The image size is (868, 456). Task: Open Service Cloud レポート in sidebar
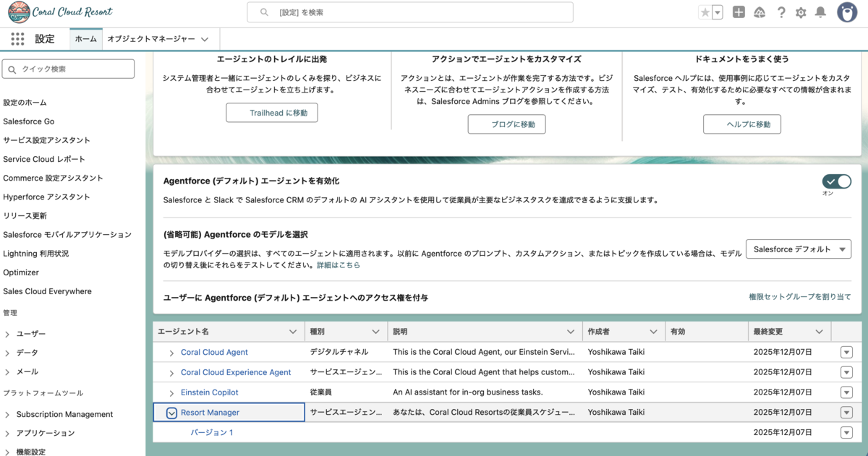tap(44, 159)
